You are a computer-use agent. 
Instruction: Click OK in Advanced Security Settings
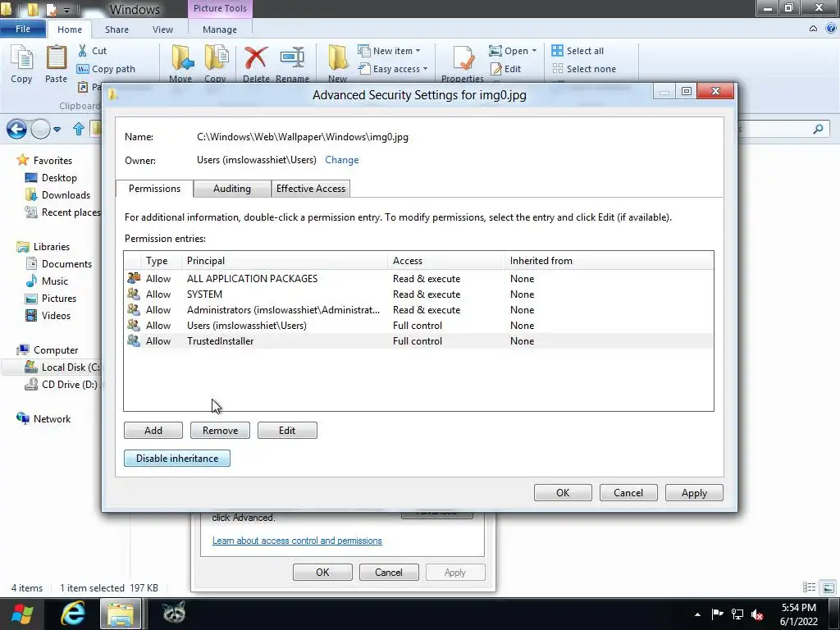[x=563, y=493]
